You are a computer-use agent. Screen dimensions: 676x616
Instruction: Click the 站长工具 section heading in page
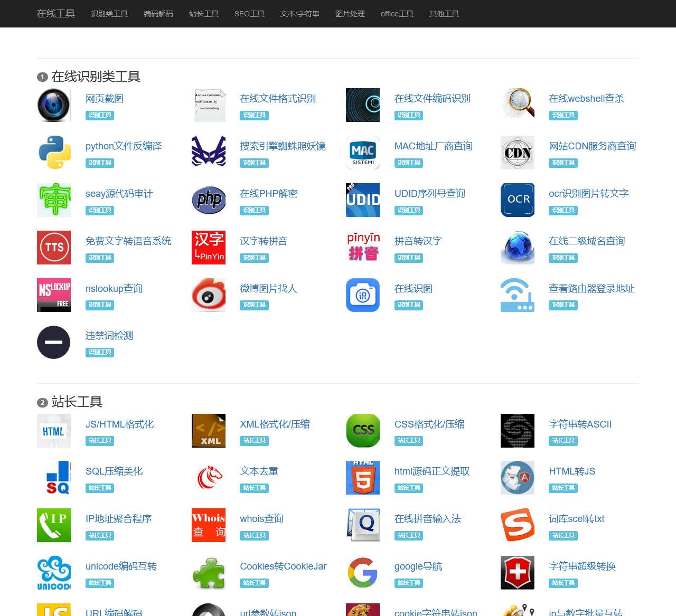click(x=77, y=402)
